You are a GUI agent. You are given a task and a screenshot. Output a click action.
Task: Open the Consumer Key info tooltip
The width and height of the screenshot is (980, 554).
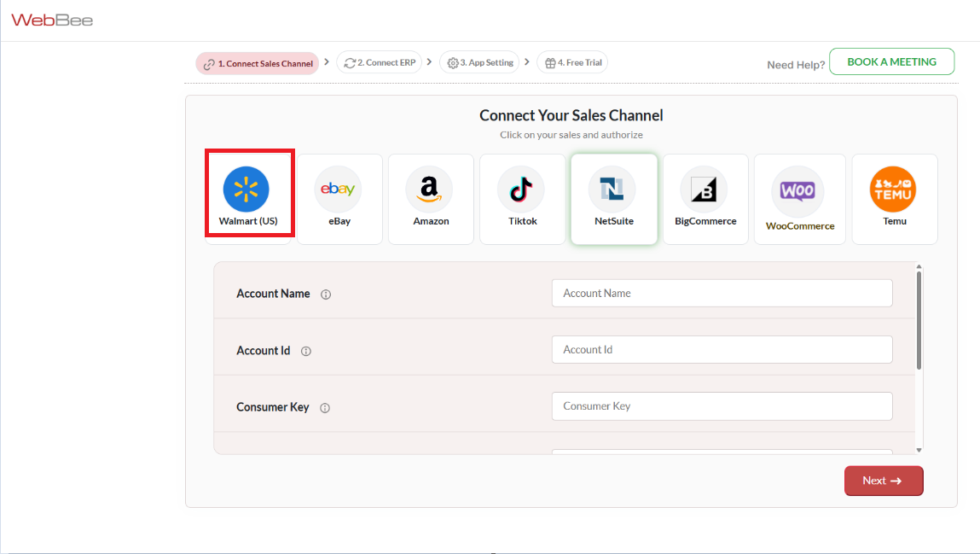[x=324, y=407]
